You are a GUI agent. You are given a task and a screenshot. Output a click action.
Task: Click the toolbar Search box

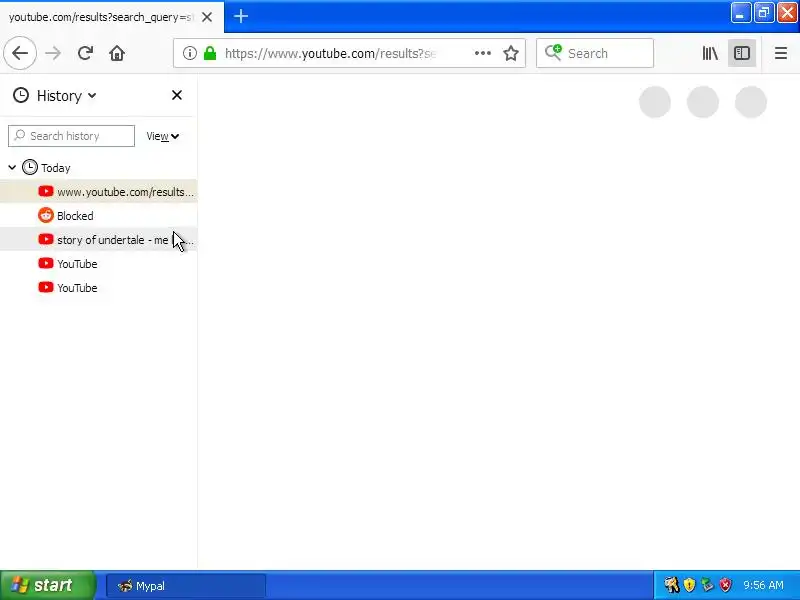(x=595, y=53)
